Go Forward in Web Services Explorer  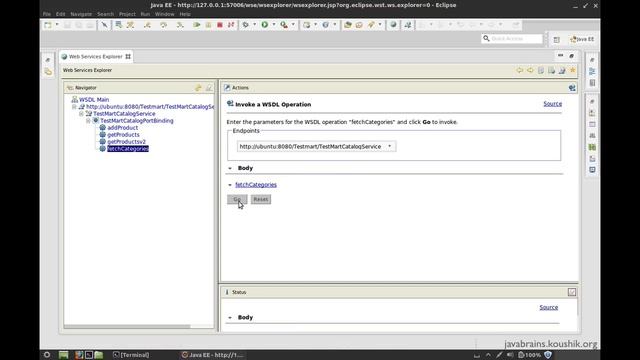tap(530, 70)
